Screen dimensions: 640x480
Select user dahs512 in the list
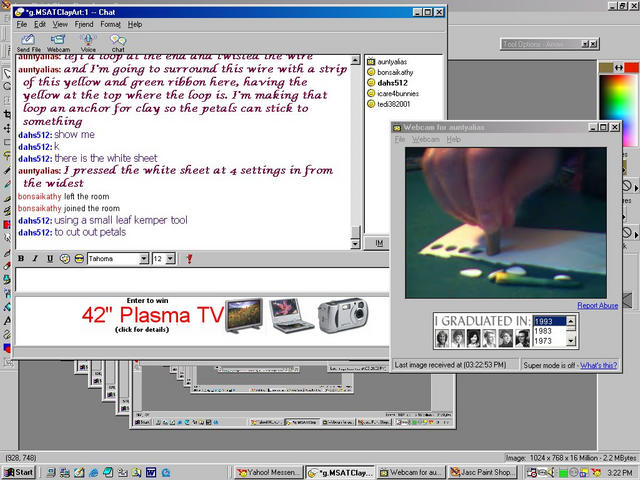[392, 83]
